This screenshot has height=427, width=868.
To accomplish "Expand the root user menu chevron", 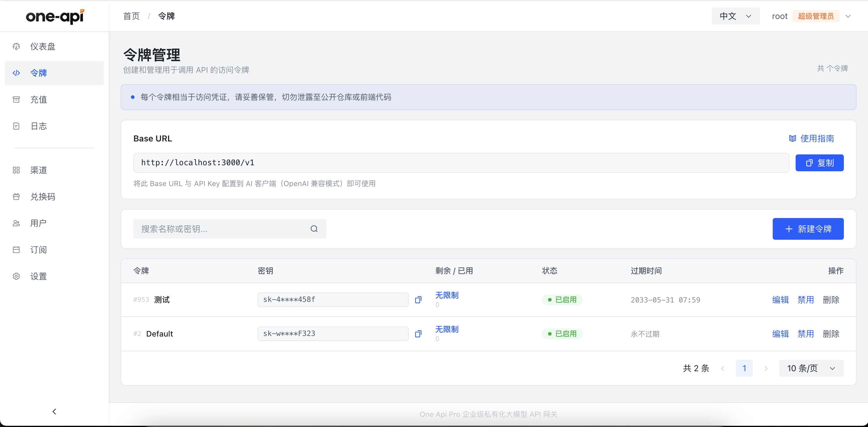I will pyautogui.click(x=848, y=16).
